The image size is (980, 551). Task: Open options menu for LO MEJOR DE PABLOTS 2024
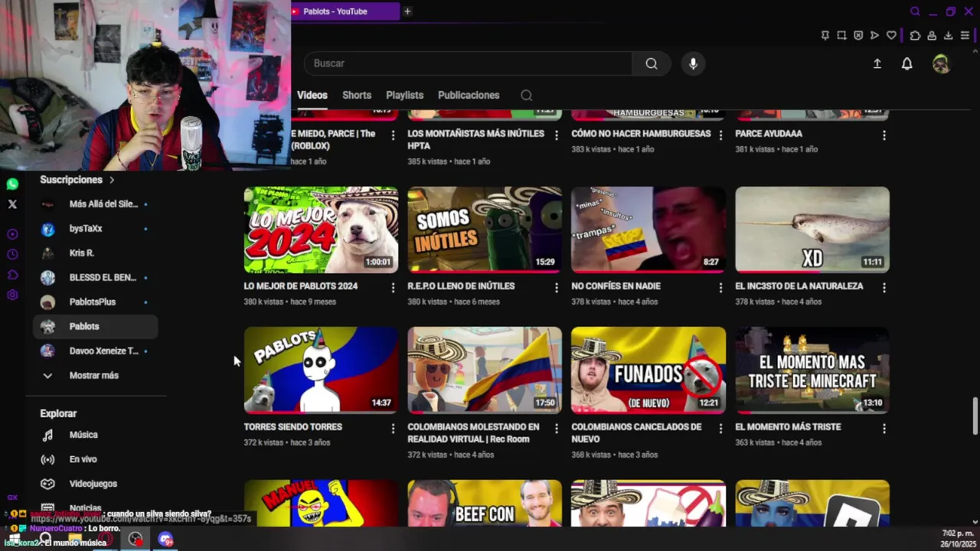click(393, 288)
